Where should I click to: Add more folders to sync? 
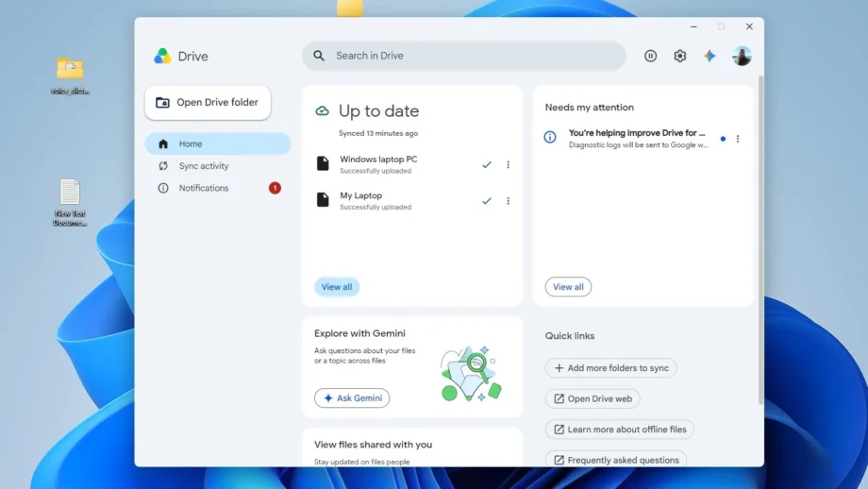(x=610, y=368)
